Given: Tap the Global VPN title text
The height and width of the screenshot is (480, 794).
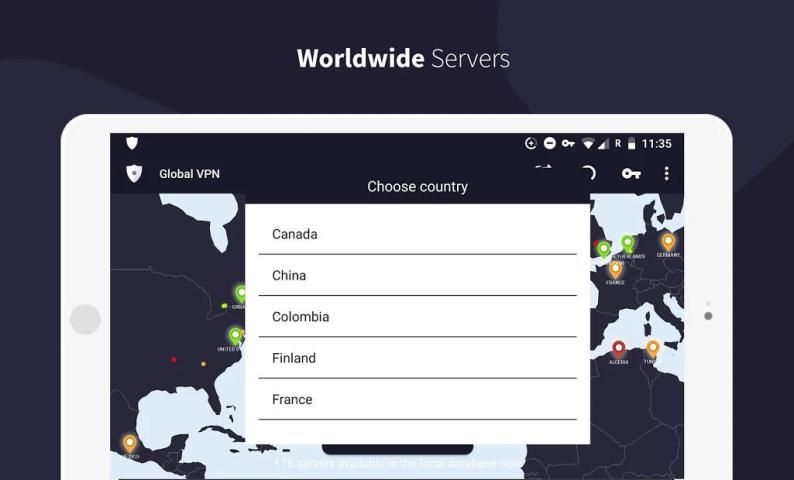Looking at the screenshot, I should coord(189,174).
